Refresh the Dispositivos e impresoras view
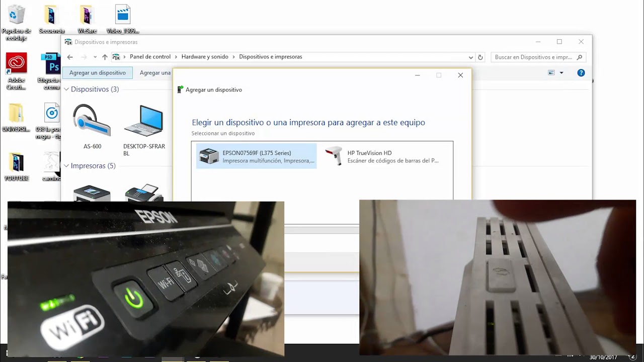 click(x=480, y=57)
